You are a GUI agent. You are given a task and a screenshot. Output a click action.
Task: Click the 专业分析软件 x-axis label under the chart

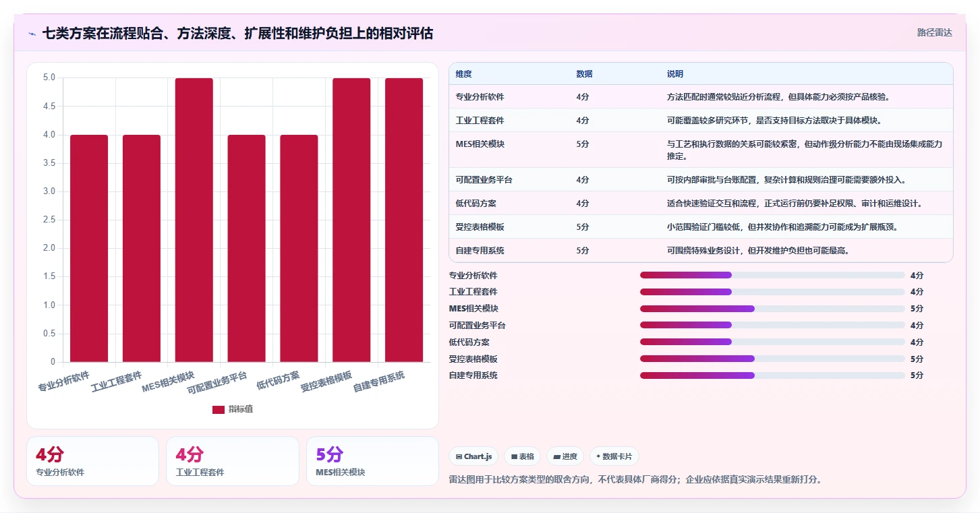coord(64,381)
